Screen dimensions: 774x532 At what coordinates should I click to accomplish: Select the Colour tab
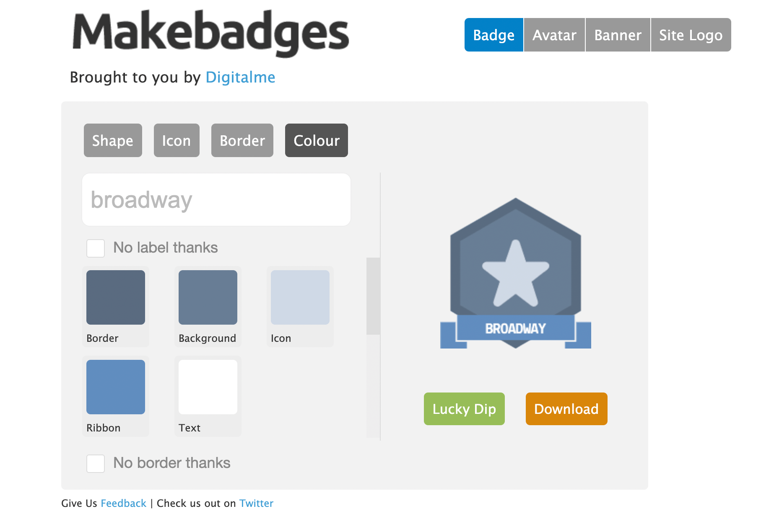click(x=317, y=140)
